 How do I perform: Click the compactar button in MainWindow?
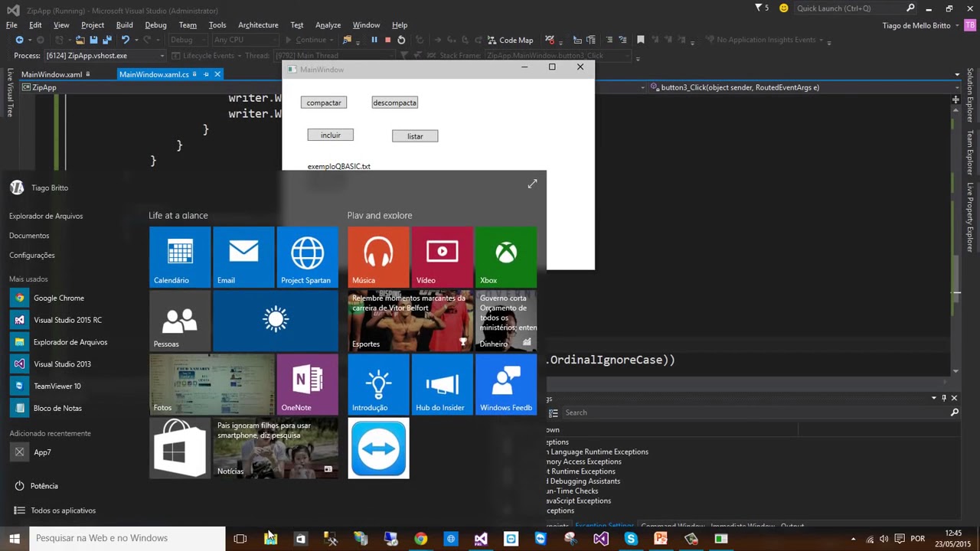tap(324, 103)
